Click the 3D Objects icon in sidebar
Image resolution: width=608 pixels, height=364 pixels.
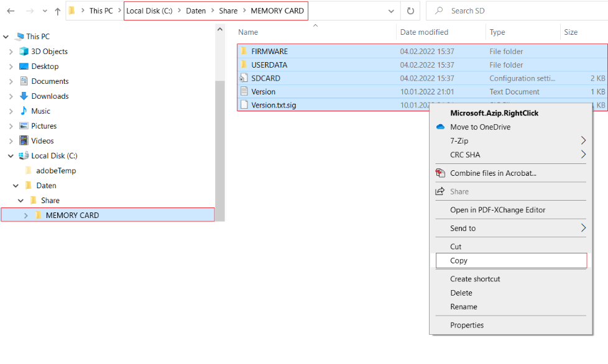click(x=24, y=52)
